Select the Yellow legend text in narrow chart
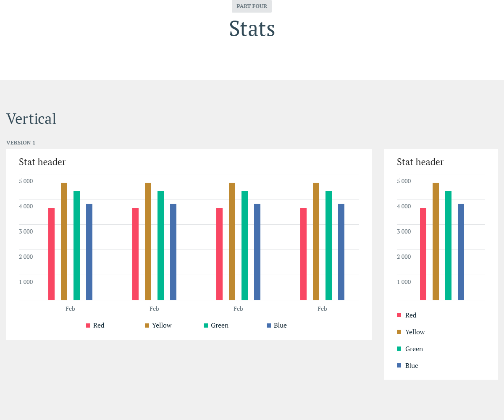Image resolution: width=504 pixels, height=420 pixels. click(x=415, y=332)
